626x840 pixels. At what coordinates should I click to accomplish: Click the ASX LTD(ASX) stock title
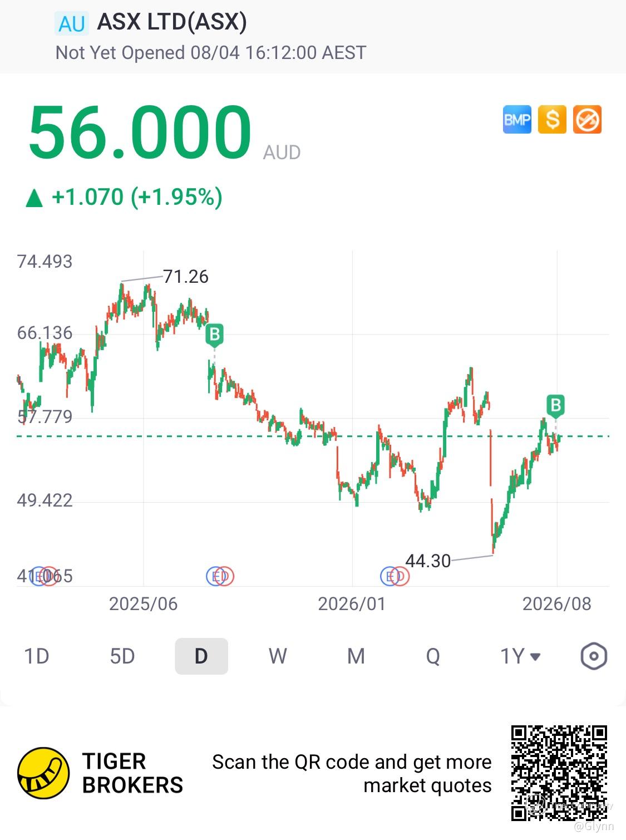(172, 22)
